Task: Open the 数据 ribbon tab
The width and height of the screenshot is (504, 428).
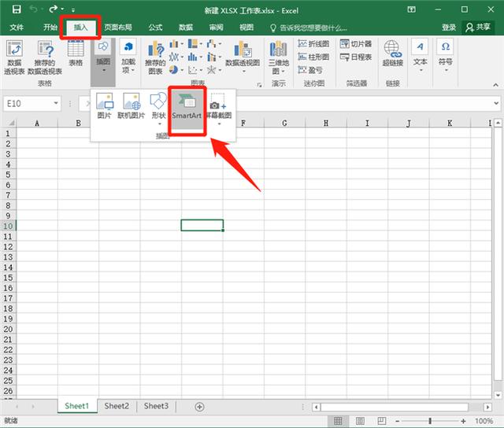Action: pos(186,28)
